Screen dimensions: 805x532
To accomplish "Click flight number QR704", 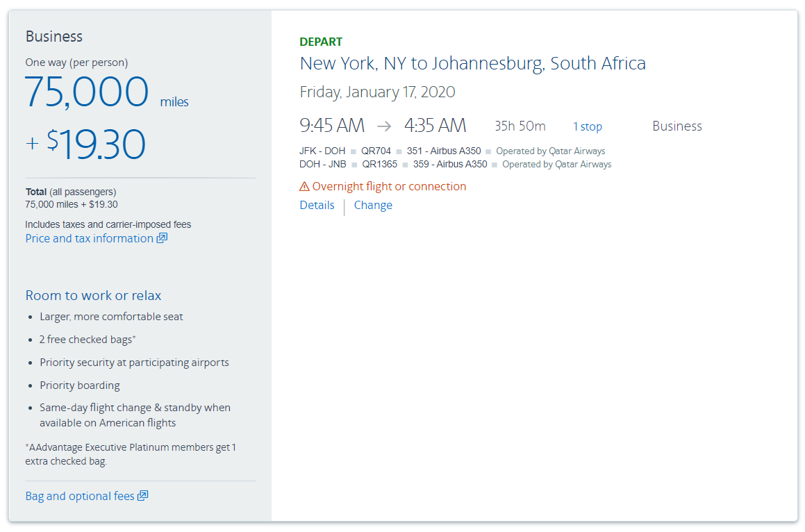I will [376, 151].
